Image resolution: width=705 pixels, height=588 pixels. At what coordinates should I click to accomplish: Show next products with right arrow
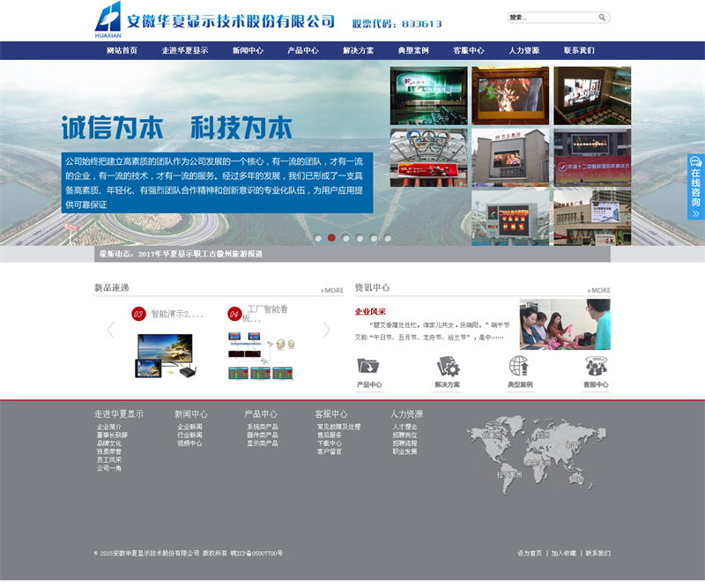pyautogui.click(x=327, y=330)
